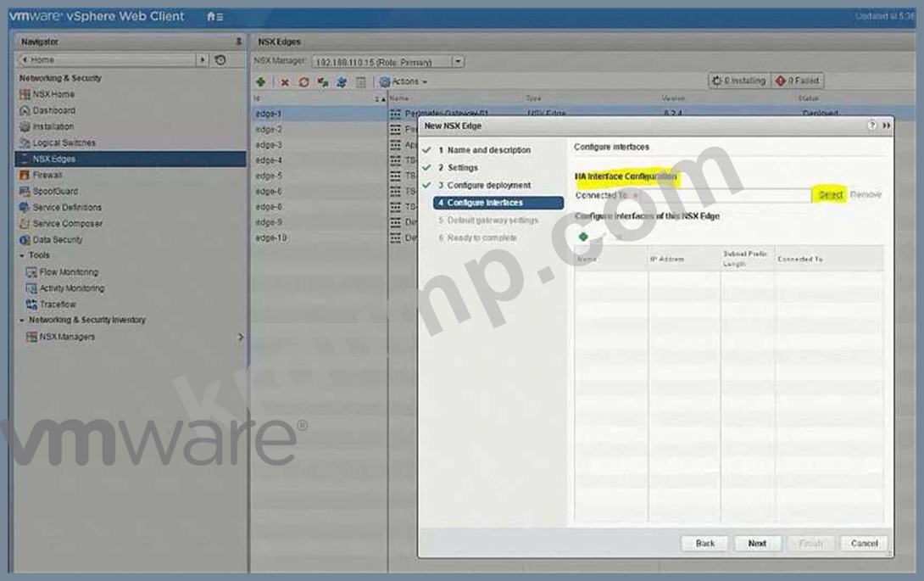Click dialog expand double-arrow icon

(887, 125)
